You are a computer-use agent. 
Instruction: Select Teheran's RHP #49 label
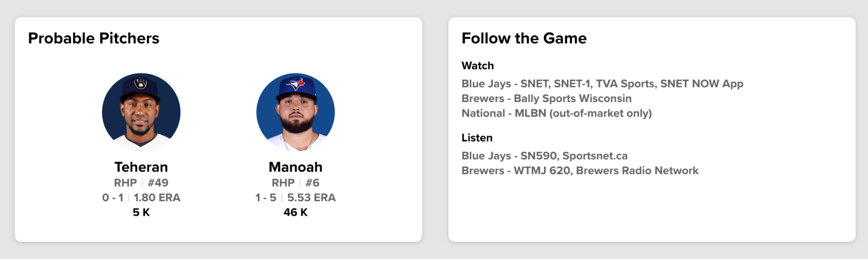141,183
